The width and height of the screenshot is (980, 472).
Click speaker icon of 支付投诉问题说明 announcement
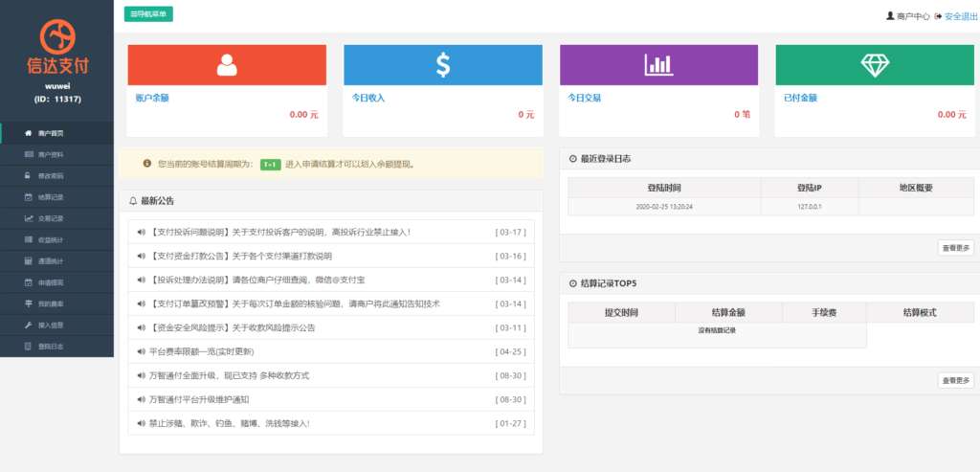click(142, 232)
